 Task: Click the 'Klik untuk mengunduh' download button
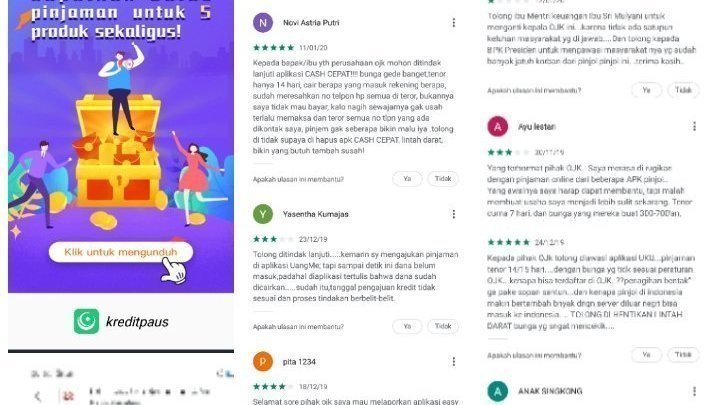pos(121,252)
